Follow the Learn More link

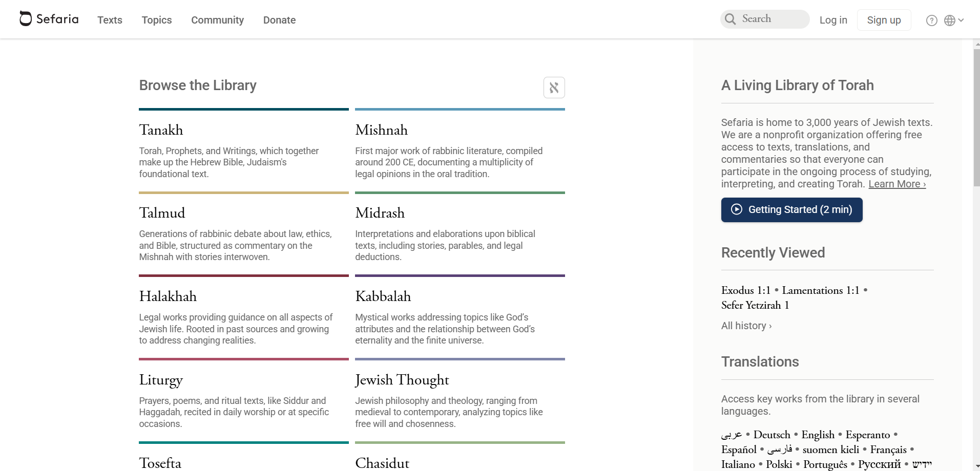click(x=897, y=184)
